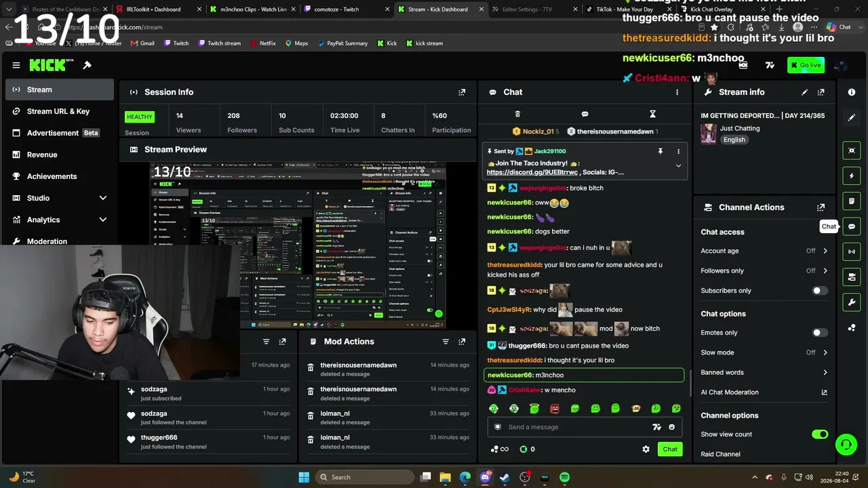Open Banned words setting chevron

tap(825, 372)
